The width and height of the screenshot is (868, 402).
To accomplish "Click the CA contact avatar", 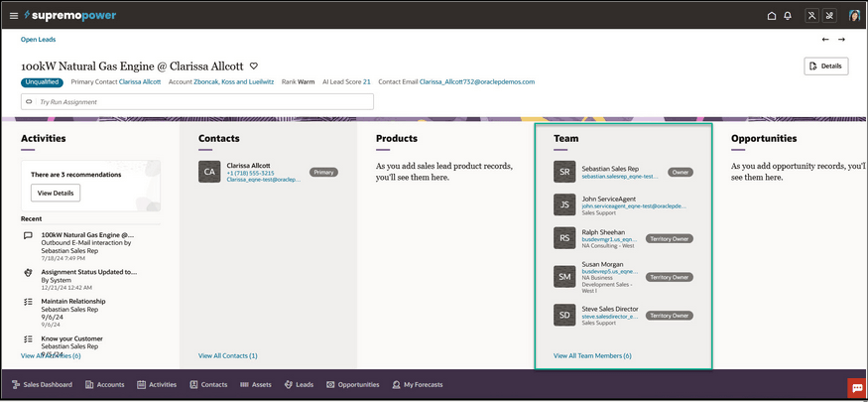I will (x=209, y=172).
